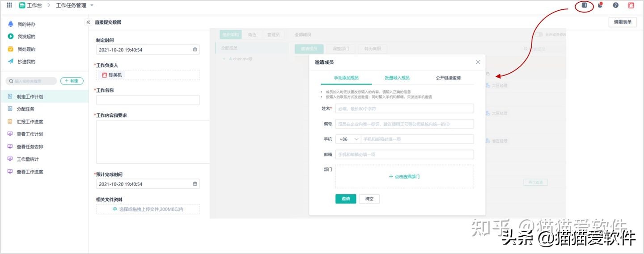This screenshot has height=254, width=644.
Task: Open the help question mark icon
Action: [x=616, y=5]
